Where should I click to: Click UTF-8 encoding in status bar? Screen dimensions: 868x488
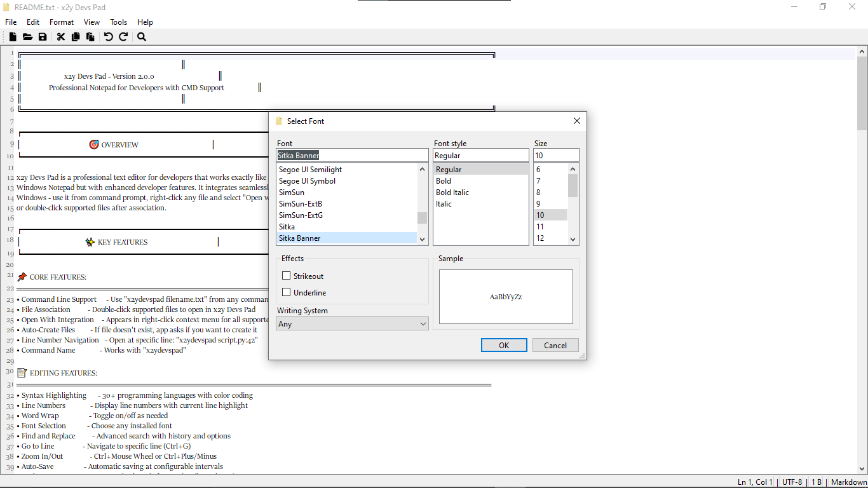(x=792, y=482)
